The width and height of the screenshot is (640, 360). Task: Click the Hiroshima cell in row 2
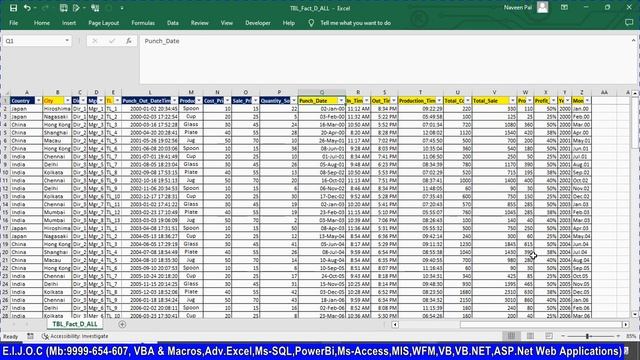pos(57,109)
